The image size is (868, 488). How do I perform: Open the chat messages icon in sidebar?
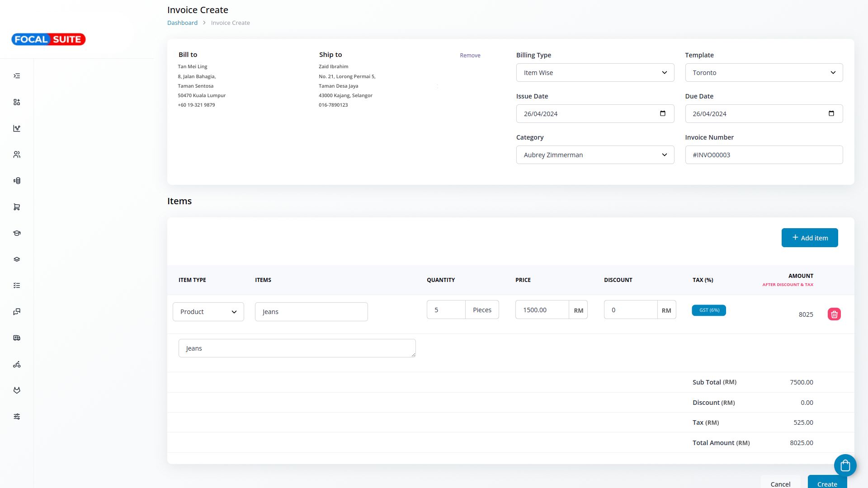pyautogui.click(x=17, y=312)
